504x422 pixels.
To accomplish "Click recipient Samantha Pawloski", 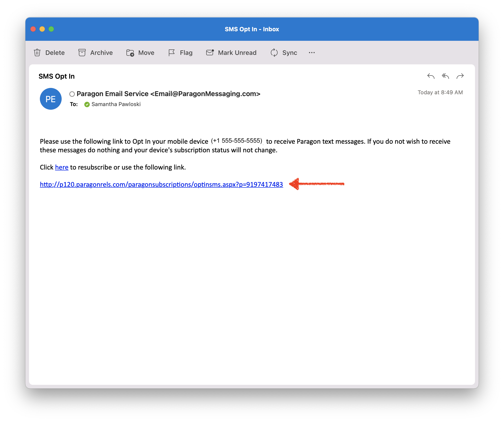I will pyautogui.click(x=116, y=104).
